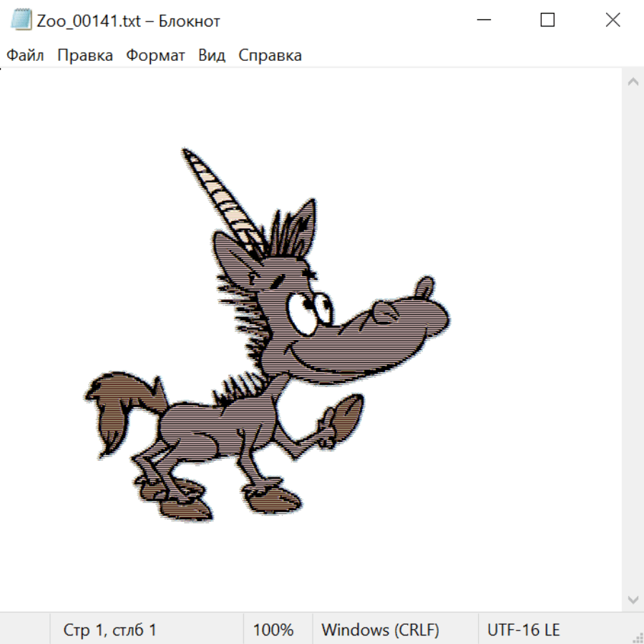Place the cursor on the unicorn's brown tail

click(x=114, y=408)
